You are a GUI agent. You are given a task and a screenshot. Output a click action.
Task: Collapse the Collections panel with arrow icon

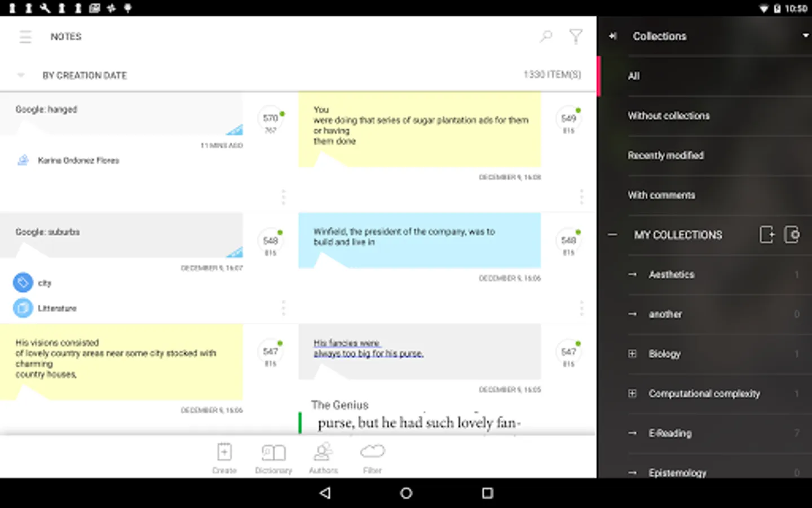point(613,36)
